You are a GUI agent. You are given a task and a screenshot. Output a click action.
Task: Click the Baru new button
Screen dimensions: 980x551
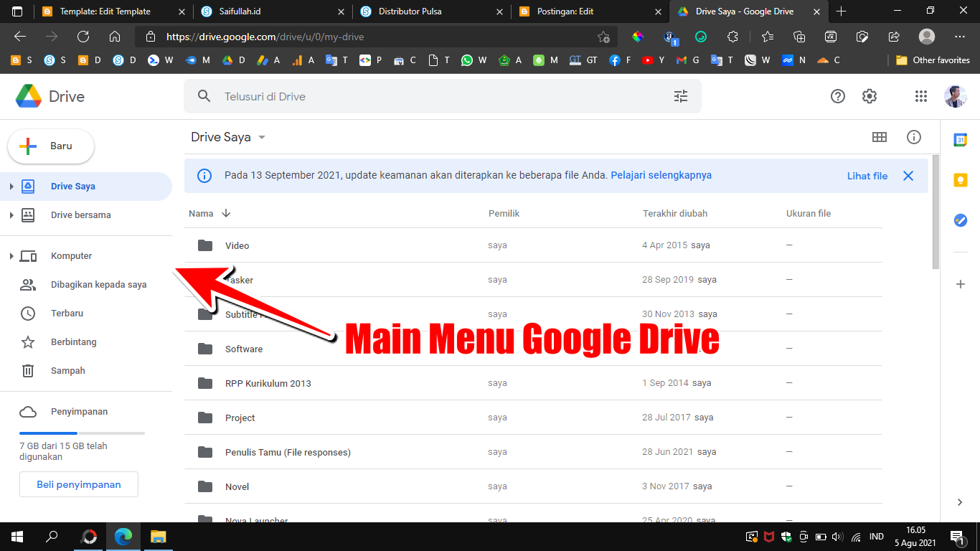pyautogui.click(x=50, y=146)
